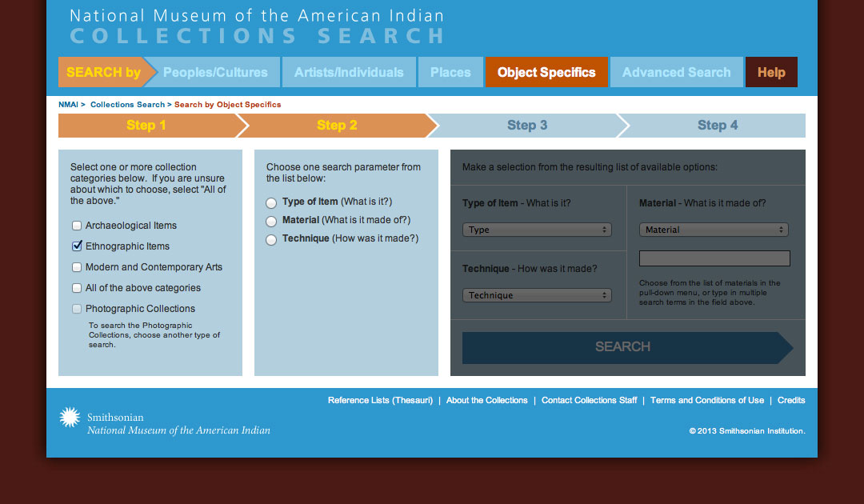864x504 pixels.
Task: Click the material search terms text field
Action: [x=714, y=258]
